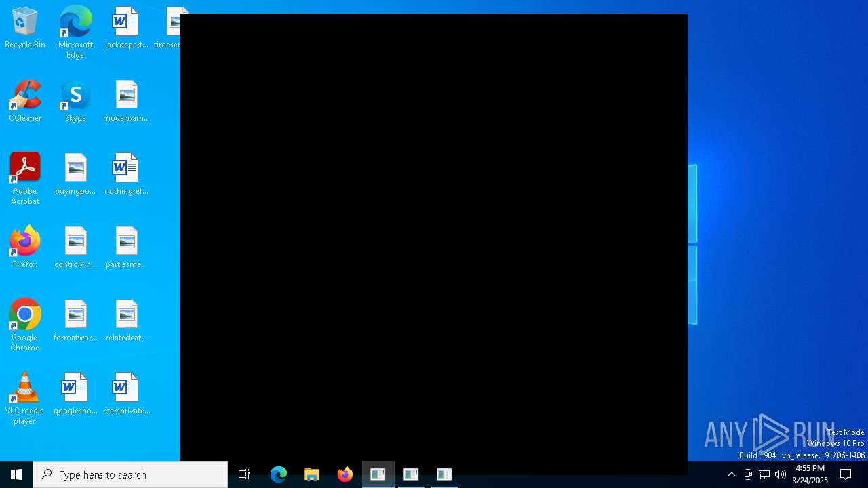Image resolution: width=868 pixels, height=488 pixels.
Task: Select the VLC media player shortcut
Action: pos(25,399)
